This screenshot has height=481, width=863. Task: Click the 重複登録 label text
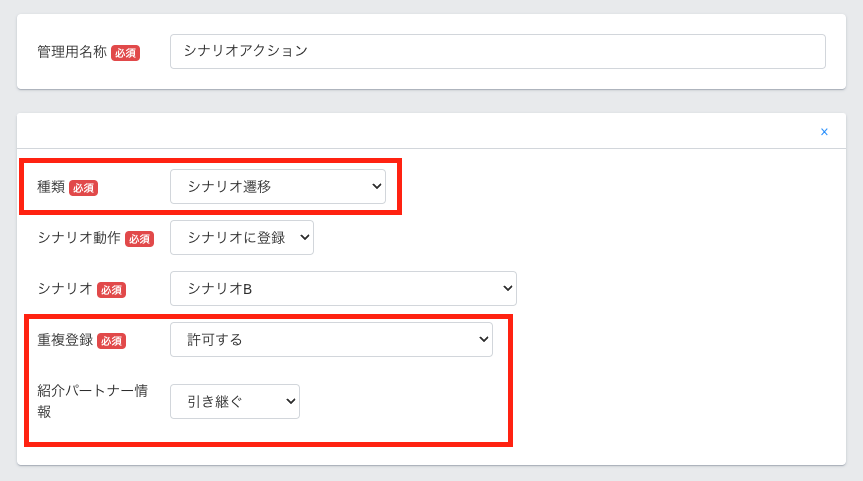click(65, 340)
